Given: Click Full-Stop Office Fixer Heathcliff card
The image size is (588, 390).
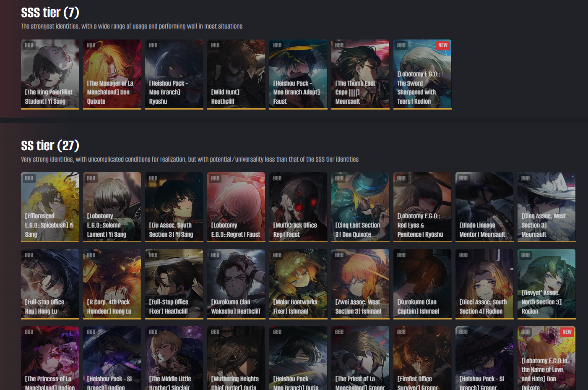Looking at the screenshot, I should click(174, 284).
